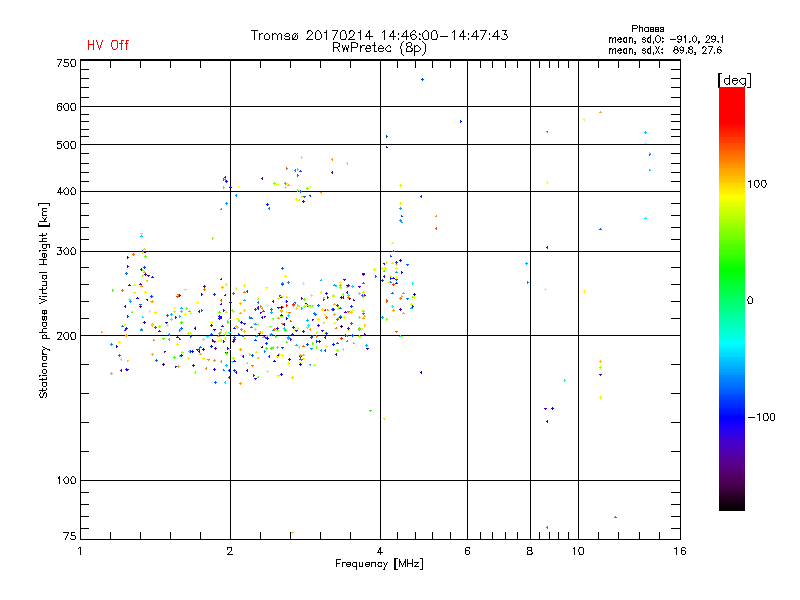Click the "Frequency [MHz]" axis title
This screenshot has height=600, width=800.
[x=379, y=564]
